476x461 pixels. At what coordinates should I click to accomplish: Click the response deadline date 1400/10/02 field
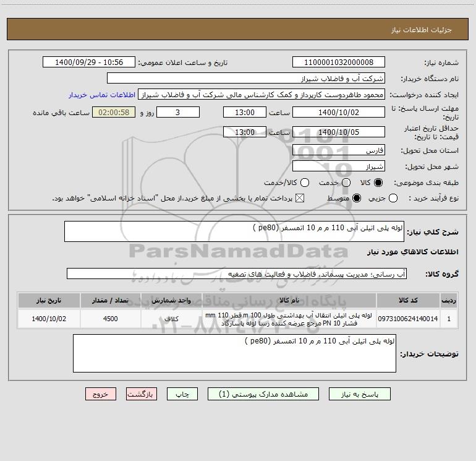pyautogui.click(x=339, y=112)
